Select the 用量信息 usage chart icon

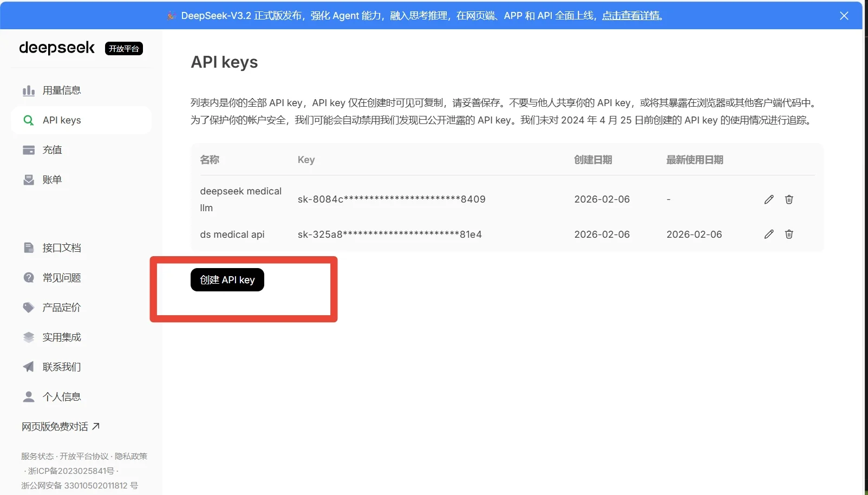point(28,90)
